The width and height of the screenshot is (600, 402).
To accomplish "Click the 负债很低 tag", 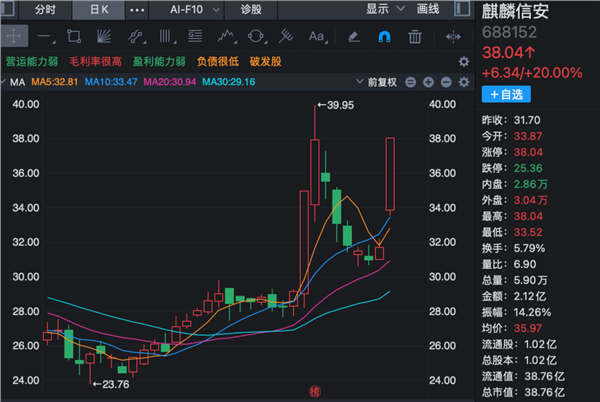I will [217, 62].
